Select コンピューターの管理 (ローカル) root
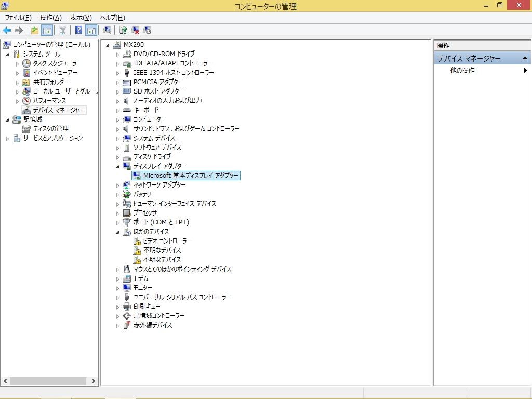Image resolution: width=532 pixels, height=399 pixels. [x=51, y=45]
